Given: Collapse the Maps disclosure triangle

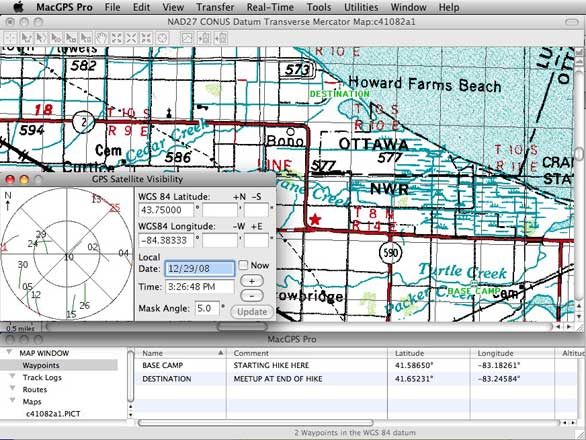Looking at the screenshot, I should 12,401.
